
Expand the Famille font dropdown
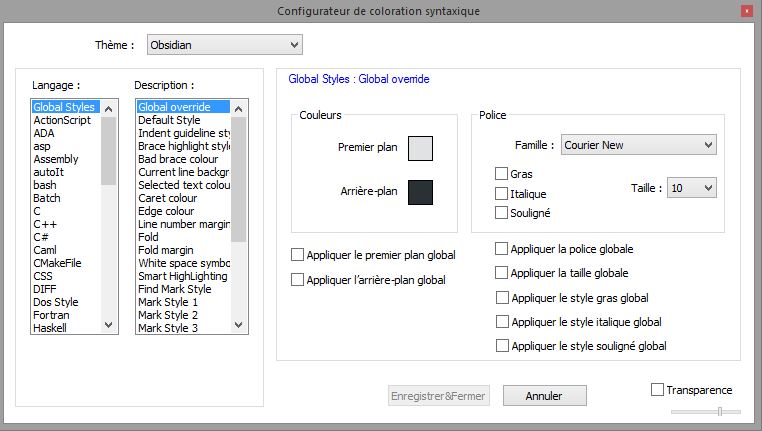639,145
